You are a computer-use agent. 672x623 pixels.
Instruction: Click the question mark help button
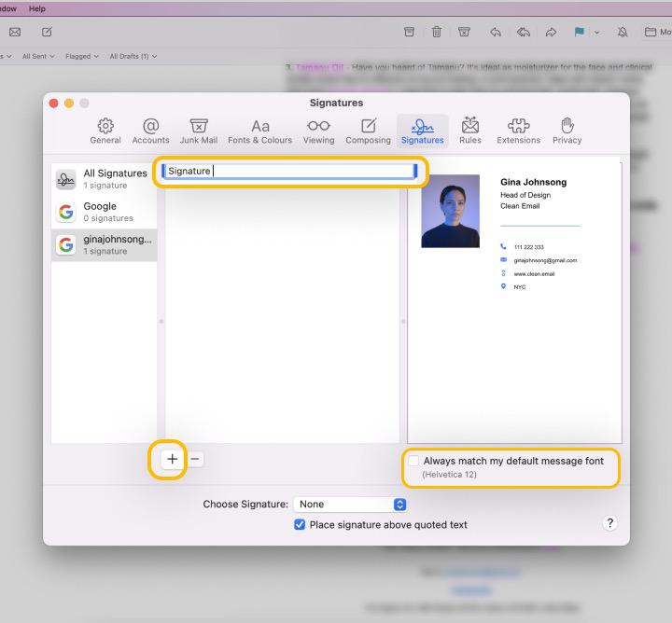(x=610, y=523)
